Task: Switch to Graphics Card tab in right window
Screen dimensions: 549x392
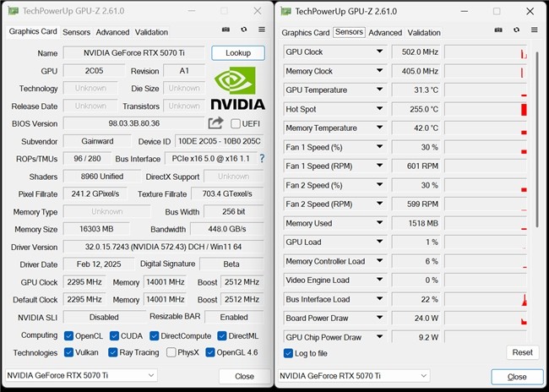Action: (x=306, y=33)
